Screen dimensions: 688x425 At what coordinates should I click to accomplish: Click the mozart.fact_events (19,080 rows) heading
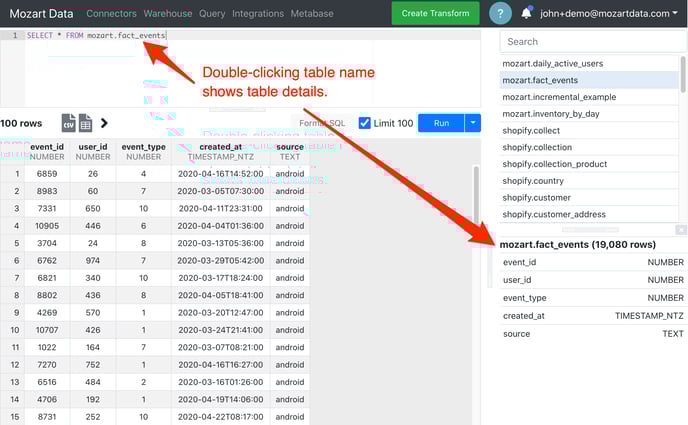[577, 245]
